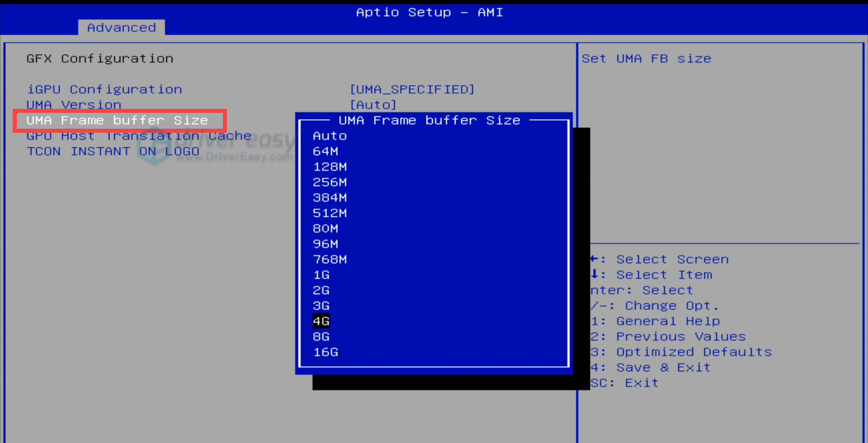Select 256M in the popup list

tap(330, 182)
